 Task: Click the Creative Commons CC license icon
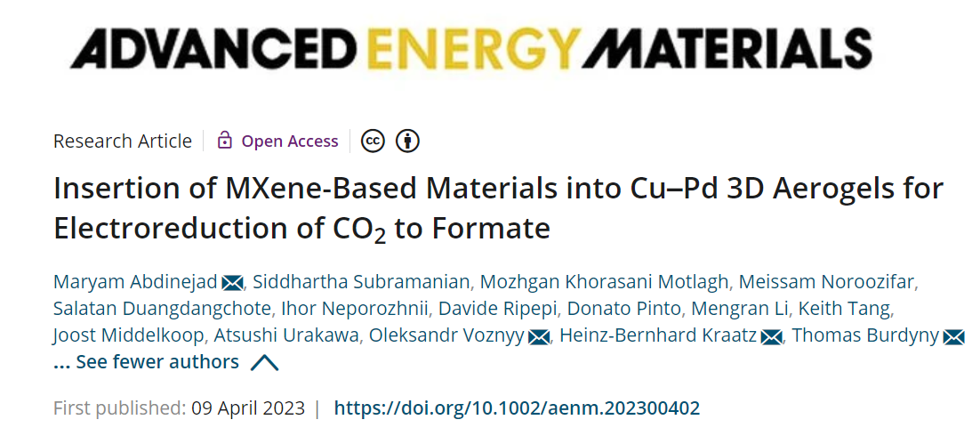(x=374, y=141)
